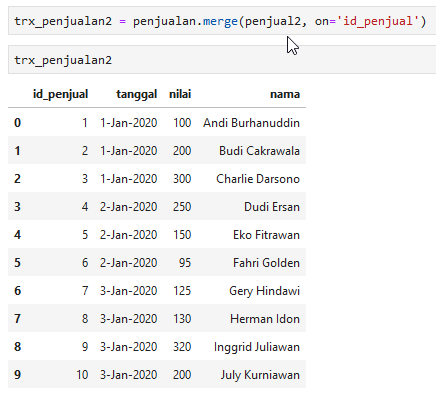Click the value 95 in Fahri Golden row
436x393 pixels.
click(185, 263)
